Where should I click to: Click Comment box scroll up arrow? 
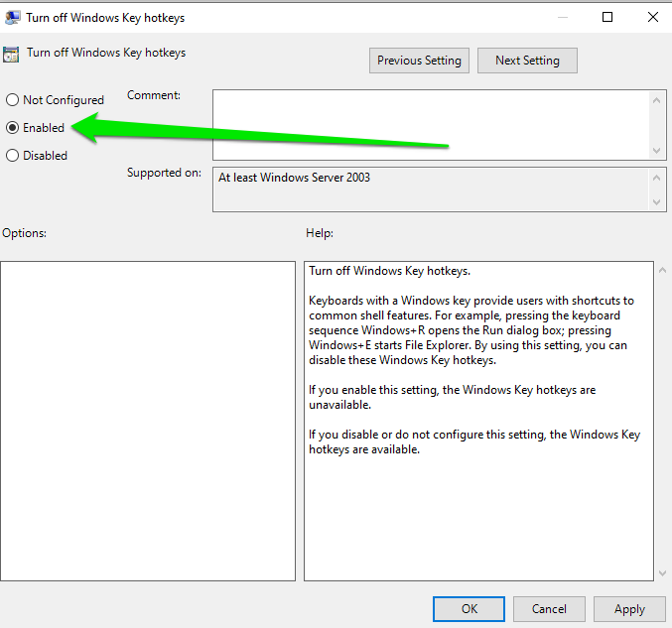tap(656, 100)
